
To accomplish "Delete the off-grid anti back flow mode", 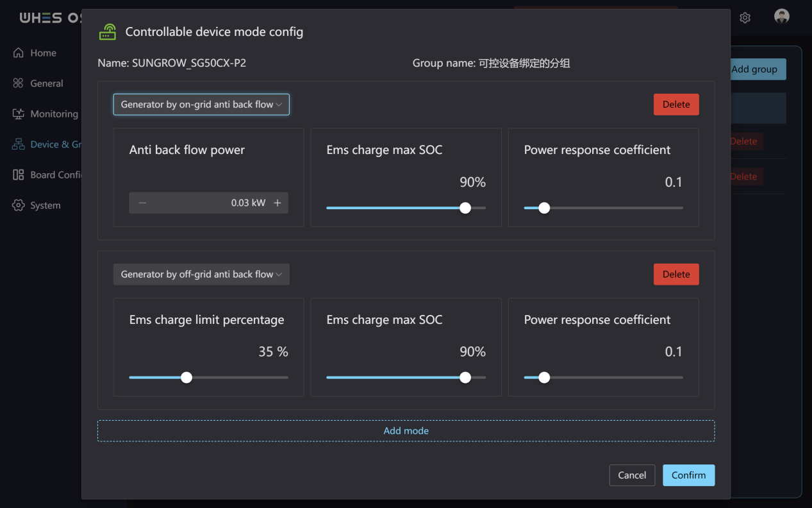I will [676, 274].
